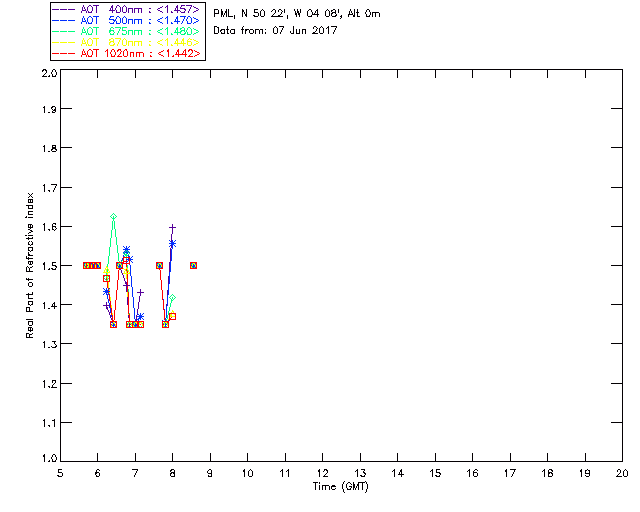Click the x-axis tick label 16
Viewport: 640px width, 512px height.
tap(472, 473)
